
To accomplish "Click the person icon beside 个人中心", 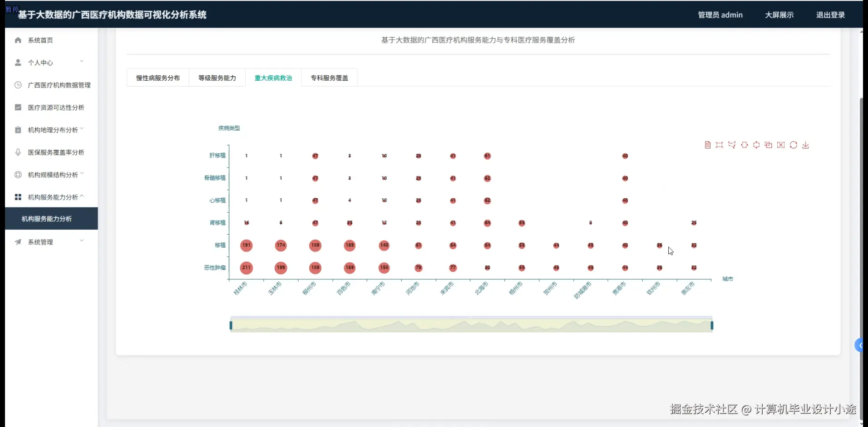I will click(18, 62).
